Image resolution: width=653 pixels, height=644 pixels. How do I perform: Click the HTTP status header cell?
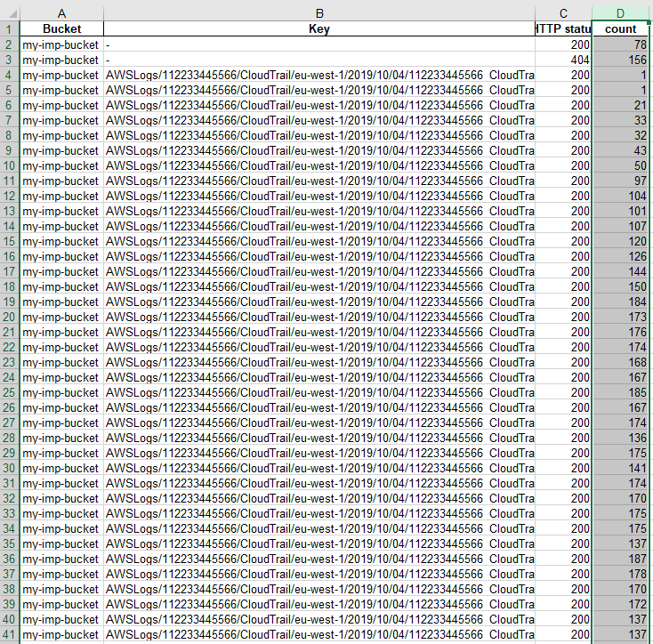click(563, 28)
